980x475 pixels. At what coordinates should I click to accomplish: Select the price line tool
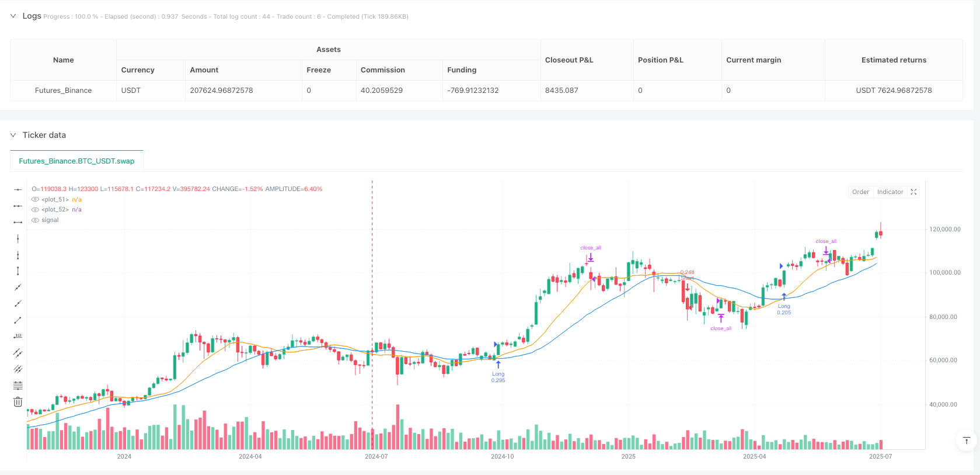point(18,337)
